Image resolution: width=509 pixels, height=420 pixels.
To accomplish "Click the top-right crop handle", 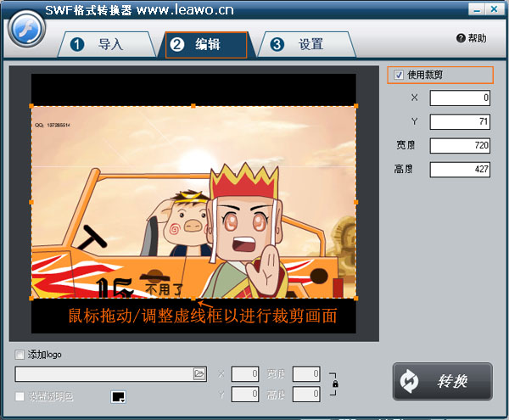I will [x=356, y=106].
